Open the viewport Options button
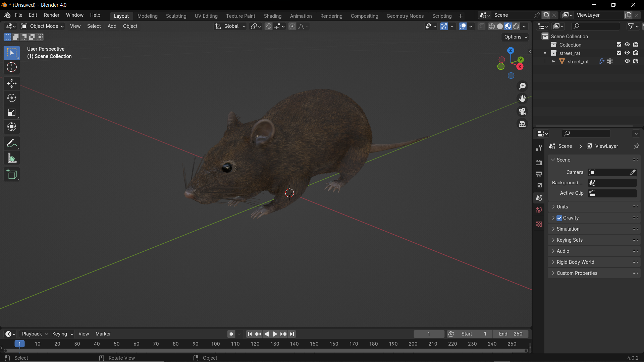This screenshot has width=644, height=362. click(x=516, y=37)
